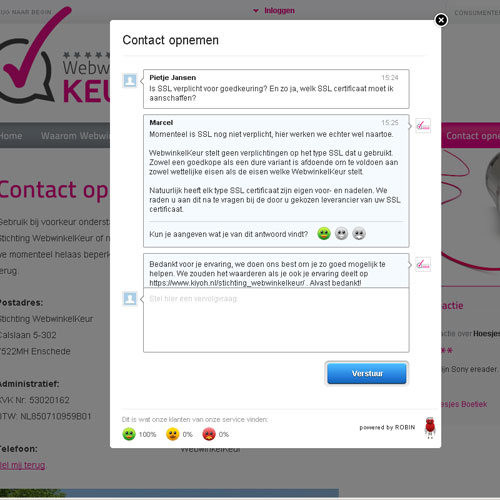Click Marcel's WebwinkelKeur avatar icon
500x500 pixels.
[x=423, y=126]
